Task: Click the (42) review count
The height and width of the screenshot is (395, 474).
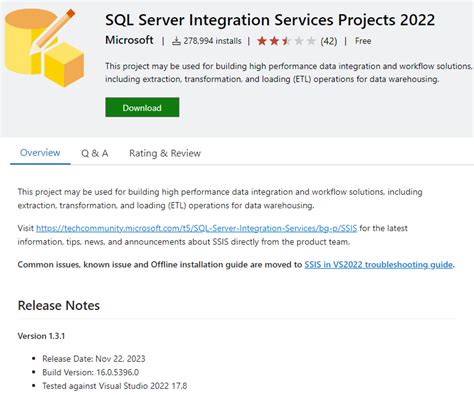Action: [x=329, y=41]
